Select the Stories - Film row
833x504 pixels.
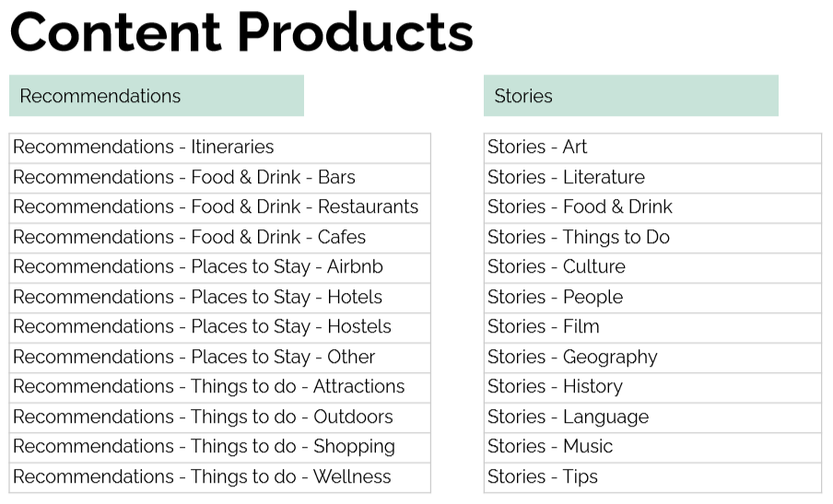pos(651,327)
